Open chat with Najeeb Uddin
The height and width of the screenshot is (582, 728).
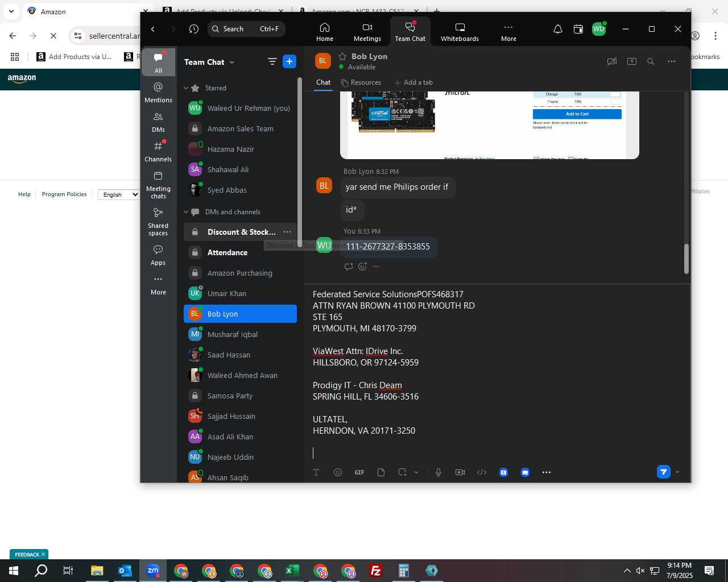[240, 457]
